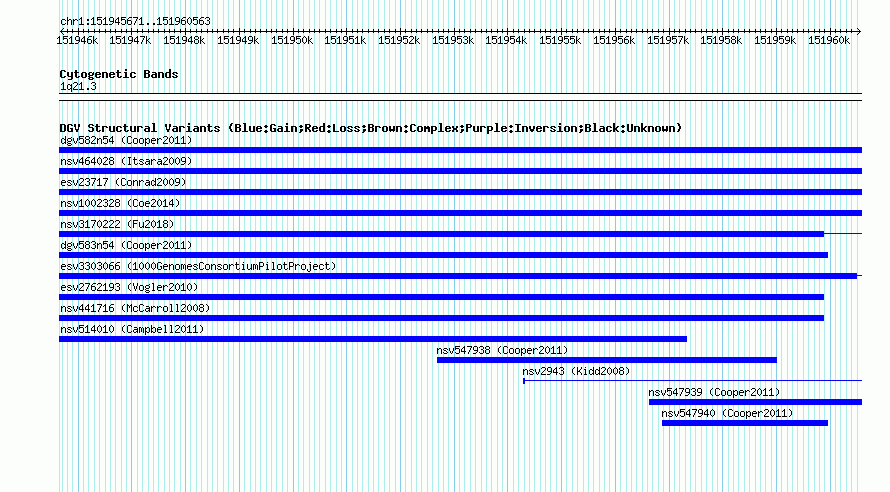Screen dimensions: 890x492
Task: Click the cytogenetic band 1q21.3 bar
Action: click(x=460, y=97)
